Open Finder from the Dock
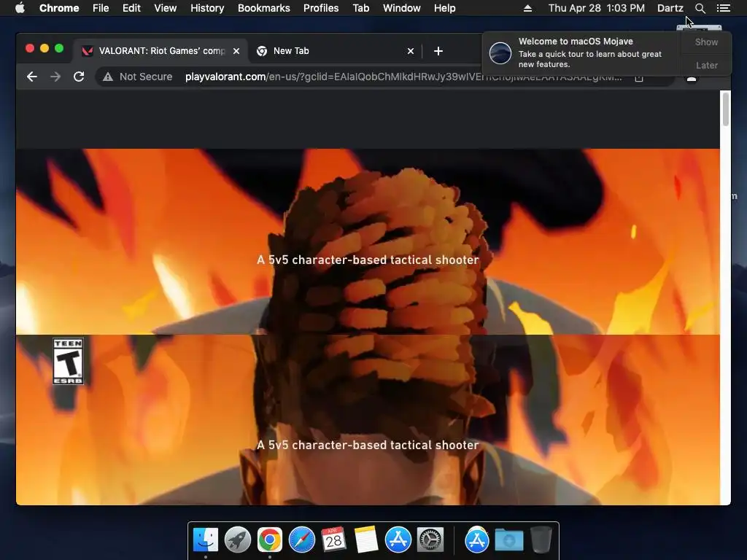This screenshot has height=560, width=747. [x=206, y=540]
